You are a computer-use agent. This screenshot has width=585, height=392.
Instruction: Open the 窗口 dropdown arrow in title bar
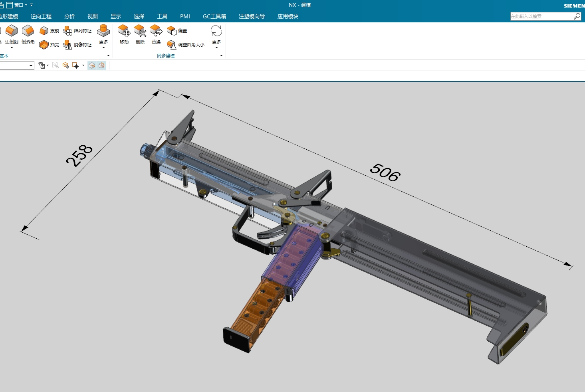tap(26, 5)
